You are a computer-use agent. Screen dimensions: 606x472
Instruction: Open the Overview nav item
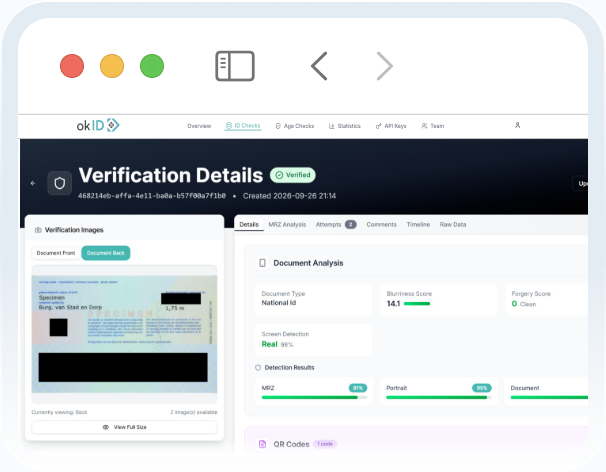pos(199,126)
